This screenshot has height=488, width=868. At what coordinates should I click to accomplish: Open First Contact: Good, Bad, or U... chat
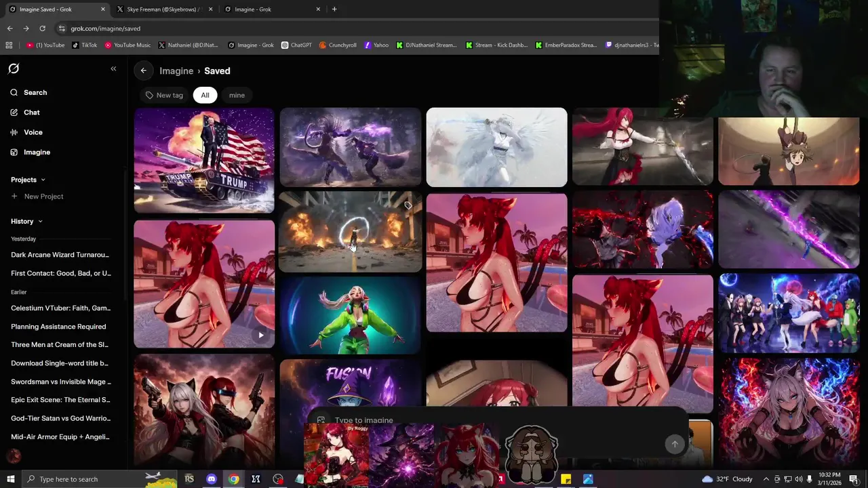tap(60, 273)
